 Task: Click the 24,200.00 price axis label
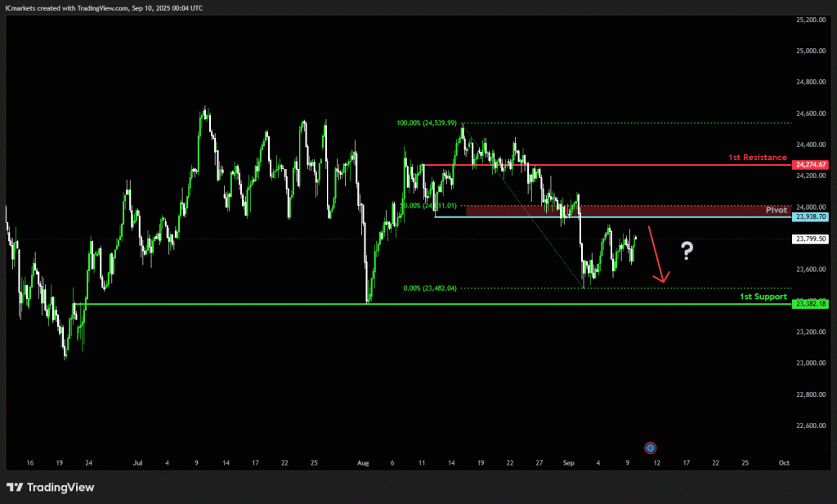(x=811, y=176)
